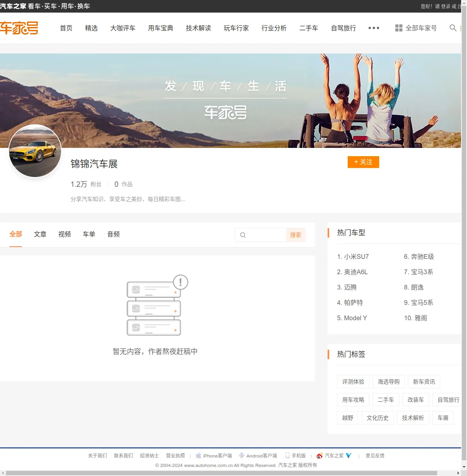Open the yellow sports car profile avatar
This screenshot has height=476, width=467.
tap(35, 151)
